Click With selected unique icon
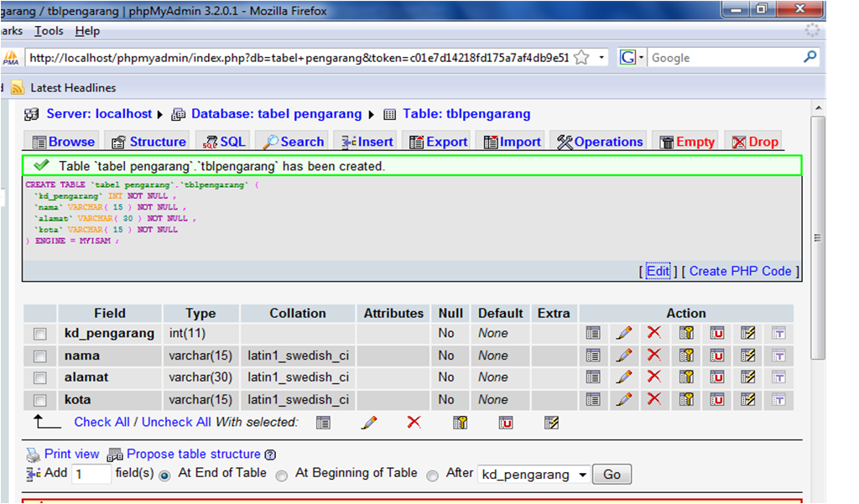This screenshot has height=504, width=859. click(x=506, y=423)
